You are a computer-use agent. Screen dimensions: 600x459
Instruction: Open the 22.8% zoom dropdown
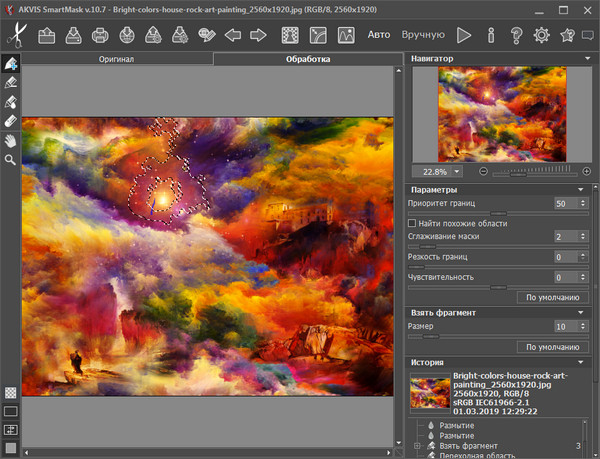click(x=457, y=171)
